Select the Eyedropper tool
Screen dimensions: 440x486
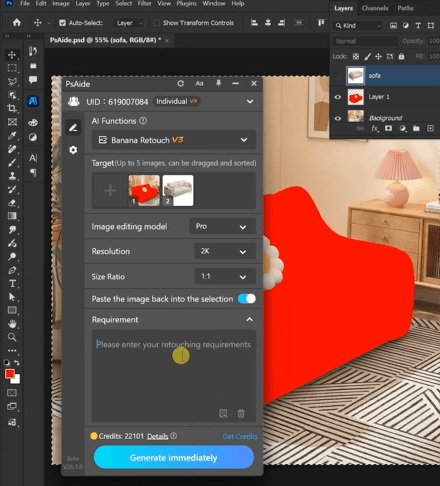point(12,136)
